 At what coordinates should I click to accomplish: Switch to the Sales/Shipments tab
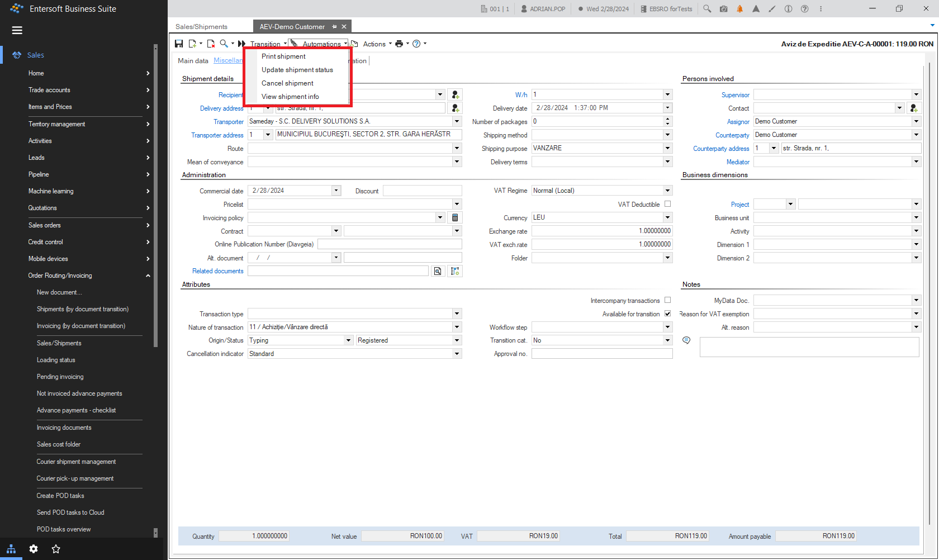pos(201,27)
